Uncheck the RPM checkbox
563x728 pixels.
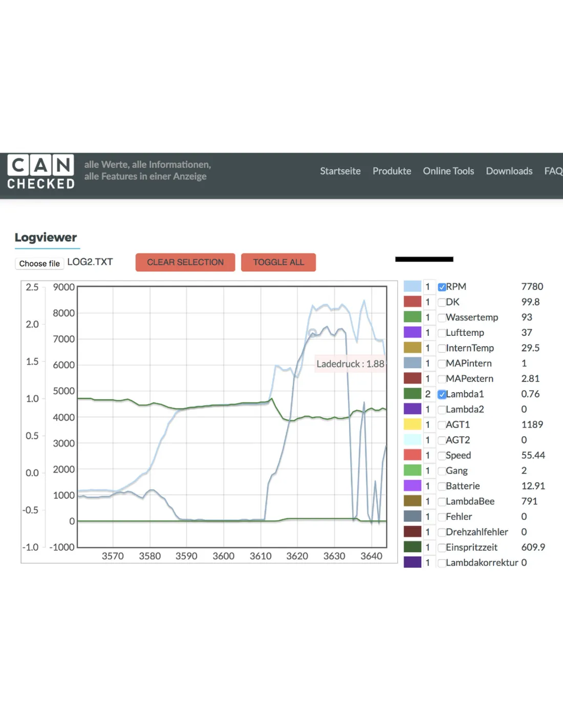[x=442, y=287]
